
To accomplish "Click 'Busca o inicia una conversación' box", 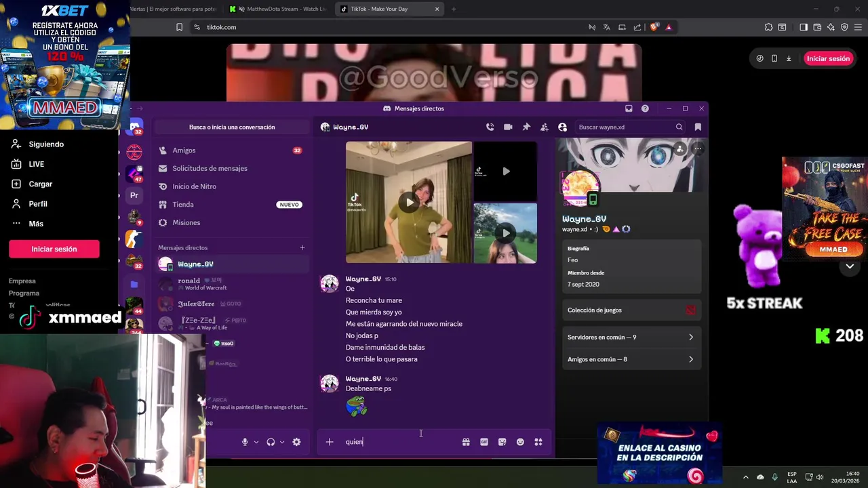I will (x=232, y=127).
